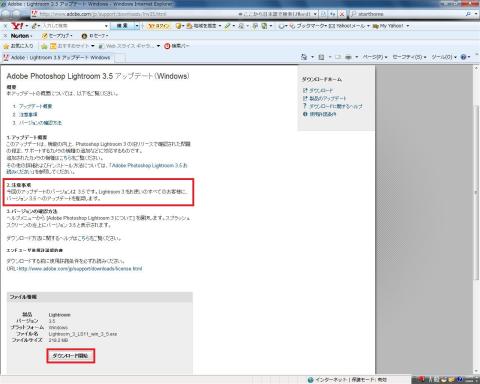Click the Print icon in command bar
Viewport: 480px width, 384px height.
click(348, 57)
